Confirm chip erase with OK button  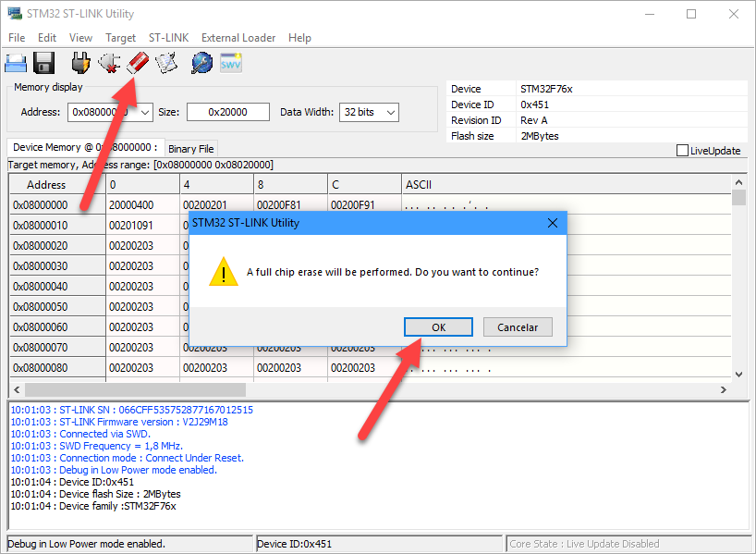point(438,327)
